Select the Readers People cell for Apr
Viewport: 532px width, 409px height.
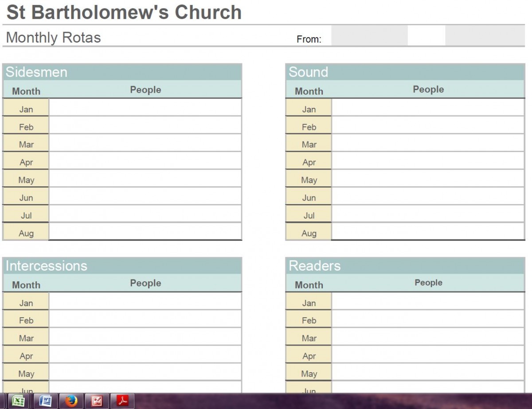point(428,354)
